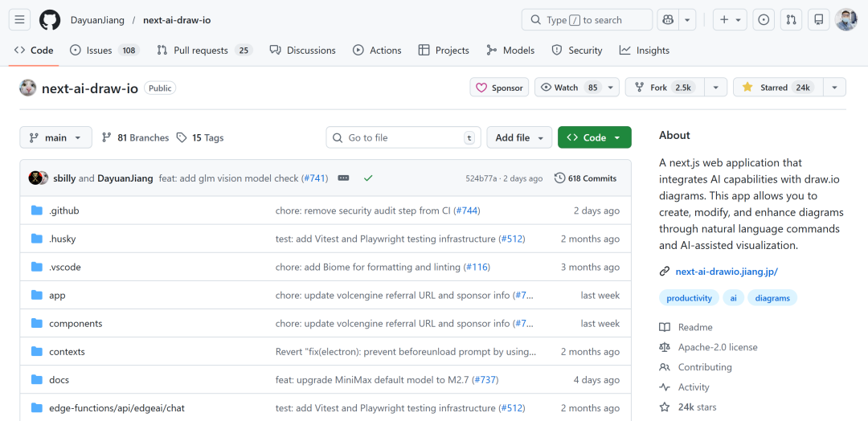
Task: Click the Sponsor heart button
Action: pyautogui.click(x=499, y=88)
